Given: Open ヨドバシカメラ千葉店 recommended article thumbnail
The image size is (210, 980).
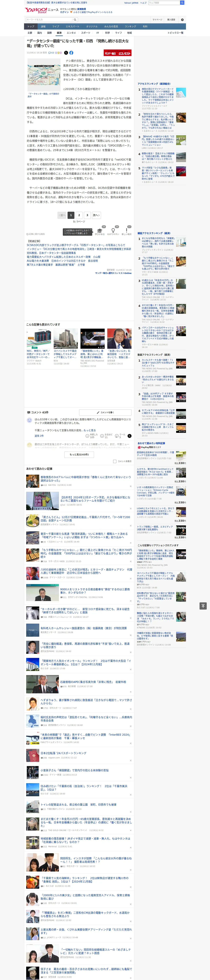Looking at the screenshot, I should [x=66, y=339].
